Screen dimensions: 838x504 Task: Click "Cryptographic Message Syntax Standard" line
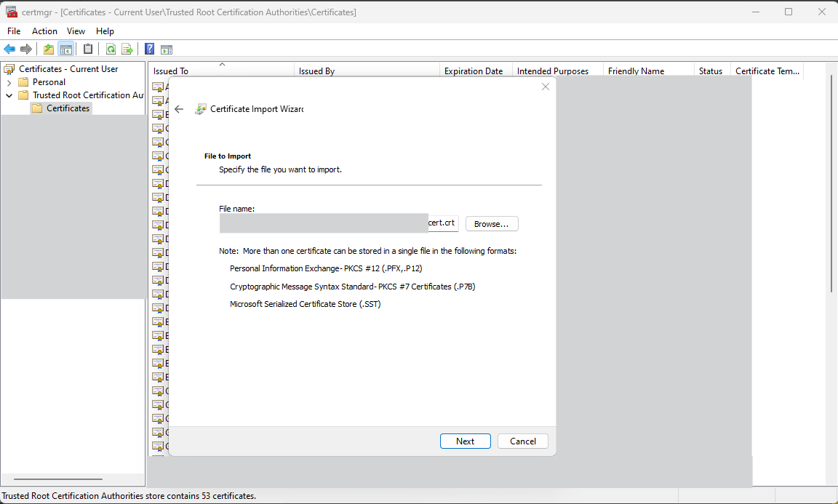pyautogui.click(x=353, y=287)
